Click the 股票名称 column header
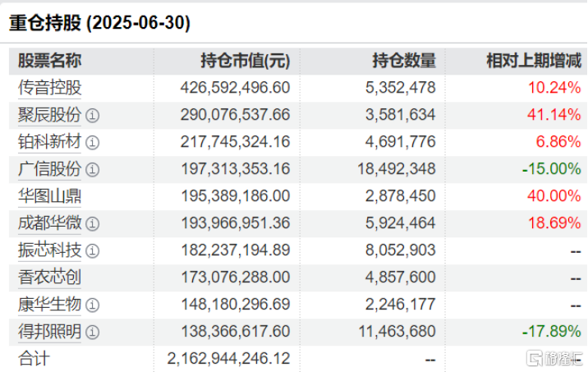The width and height of the screenshot is (588, 372). (x=50, y=61)
